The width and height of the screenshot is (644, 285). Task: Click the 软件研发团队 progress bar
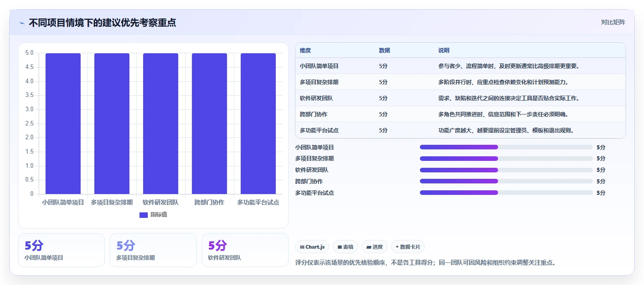[x=506, y=170]
